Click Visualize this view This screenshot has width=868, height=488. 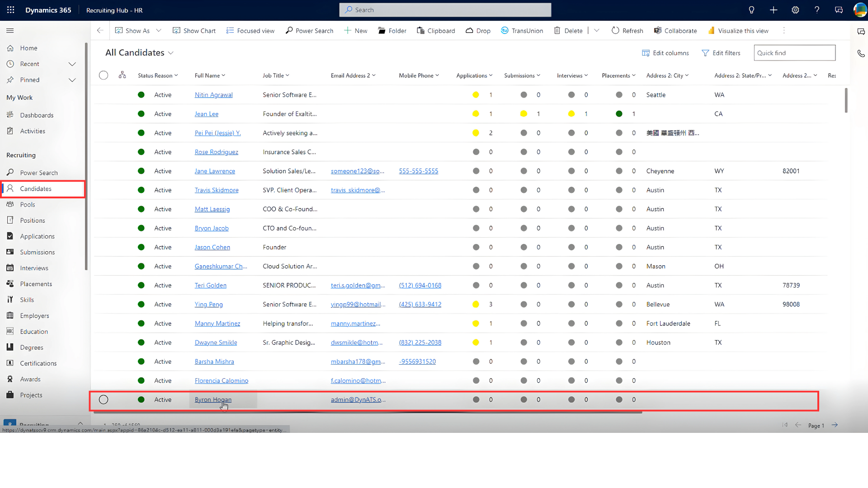[x=738, y=31]
